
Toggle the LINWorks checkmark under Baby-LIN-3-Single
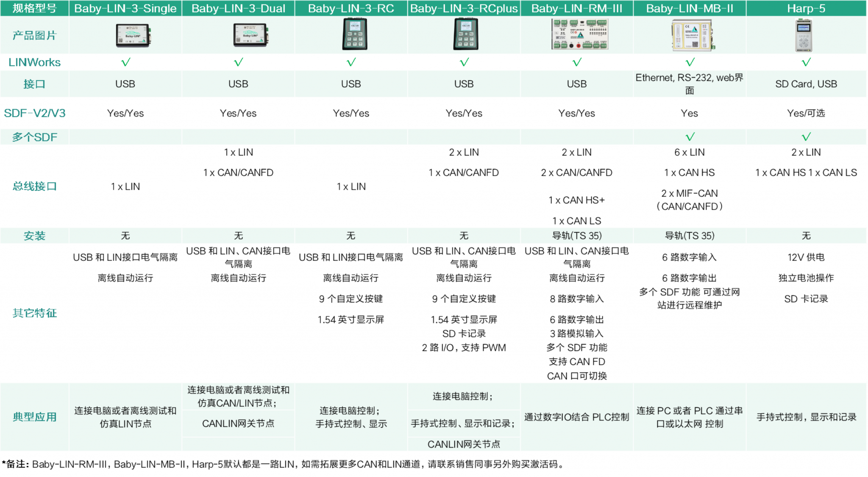(x=125, y=62)
